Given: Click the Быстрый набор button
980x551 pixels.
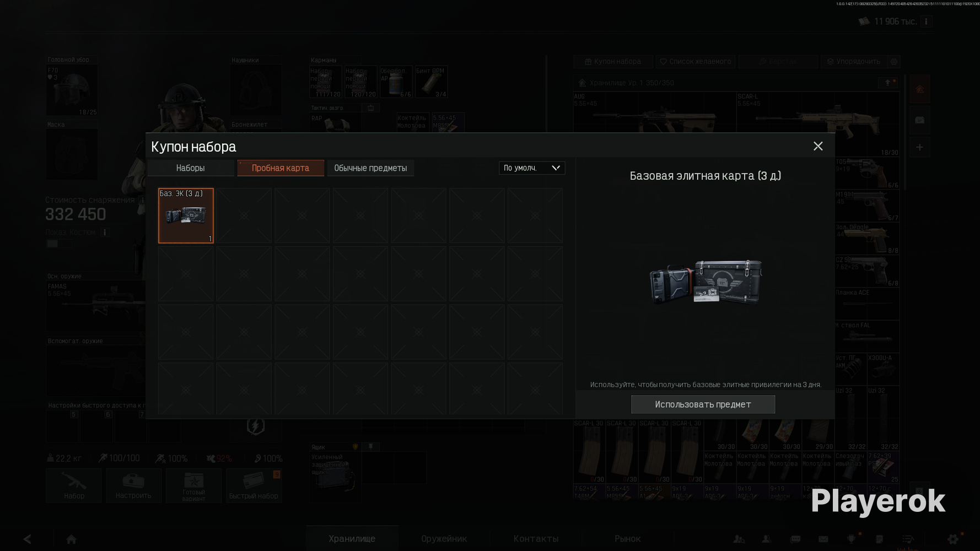Looking at the screenshot, I should 254,485.
